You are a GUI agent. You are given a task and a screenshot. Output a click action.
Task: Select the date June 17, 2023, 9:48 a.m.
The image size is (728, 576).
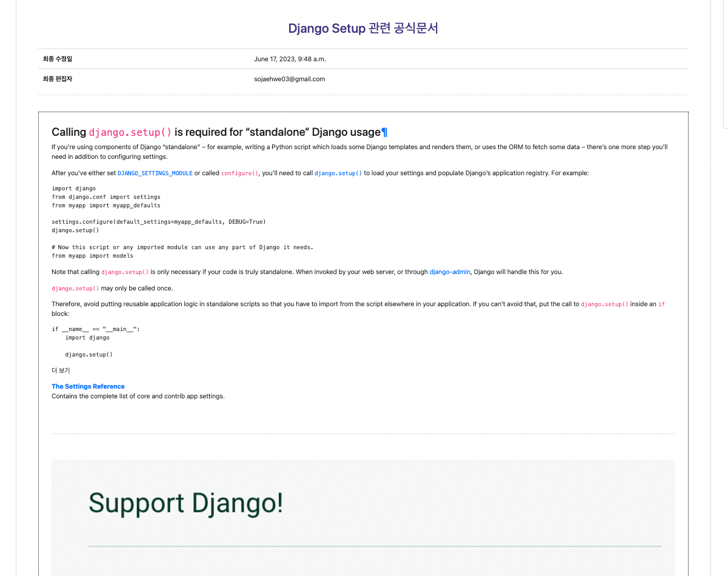(x=290, y=59)
